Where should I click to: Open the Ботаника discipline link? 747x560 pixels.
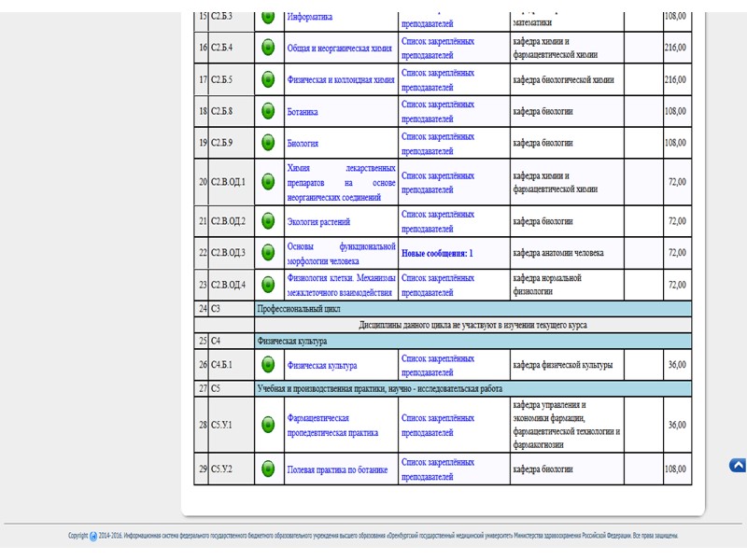tap(303, 112)
